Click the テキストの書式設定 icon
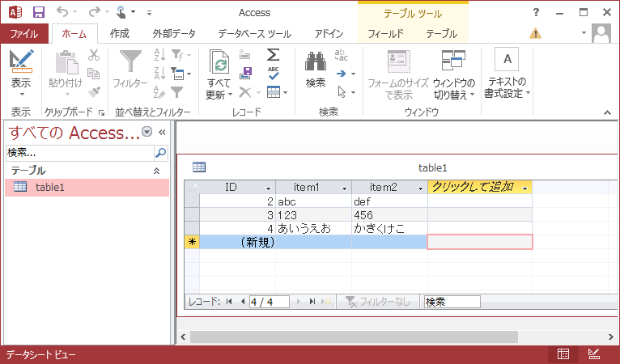This screenshot has height=364, width=620. [x=507, y=60]
